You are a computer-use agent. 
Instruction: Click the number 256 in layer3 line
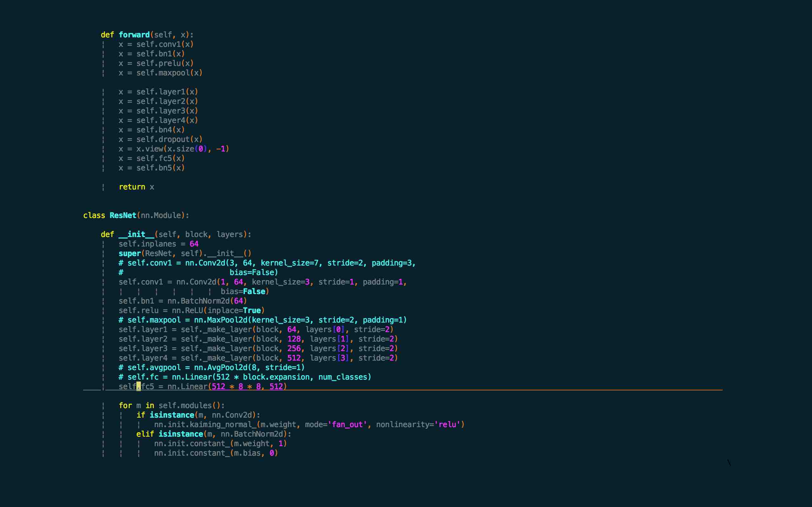coord(294,348)
